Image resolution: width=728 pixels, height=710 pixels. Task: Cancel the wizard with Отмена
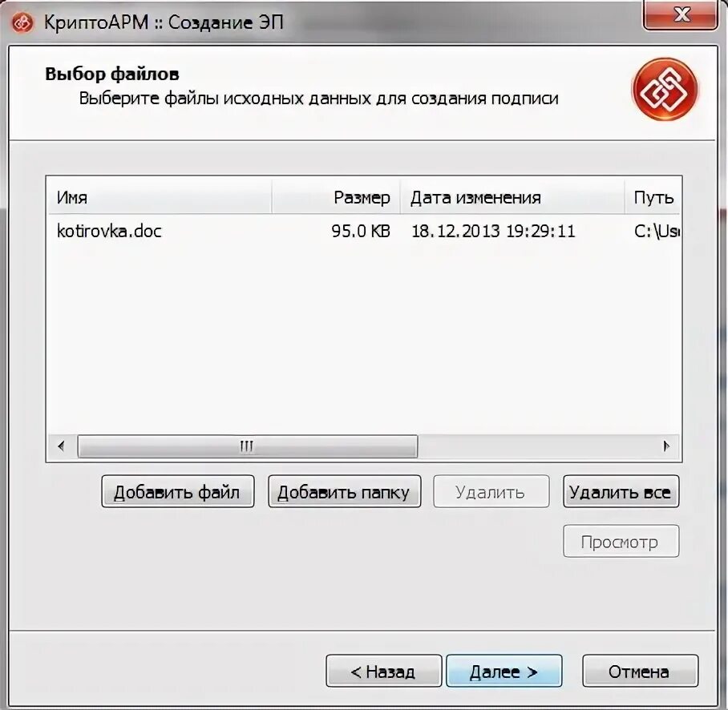641,671
